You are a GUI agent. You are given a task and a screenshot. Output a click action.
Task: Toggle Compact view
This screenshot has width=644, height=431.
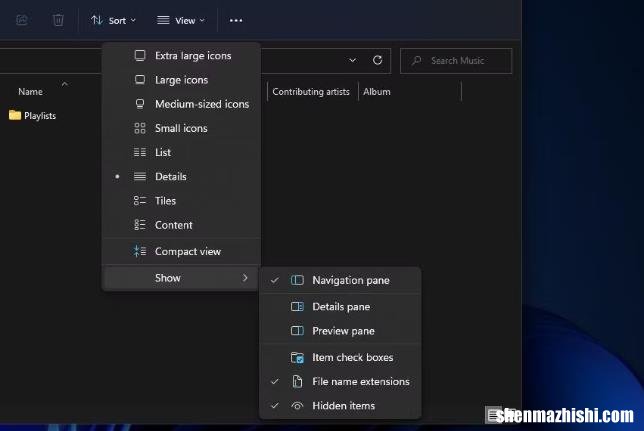181,251
